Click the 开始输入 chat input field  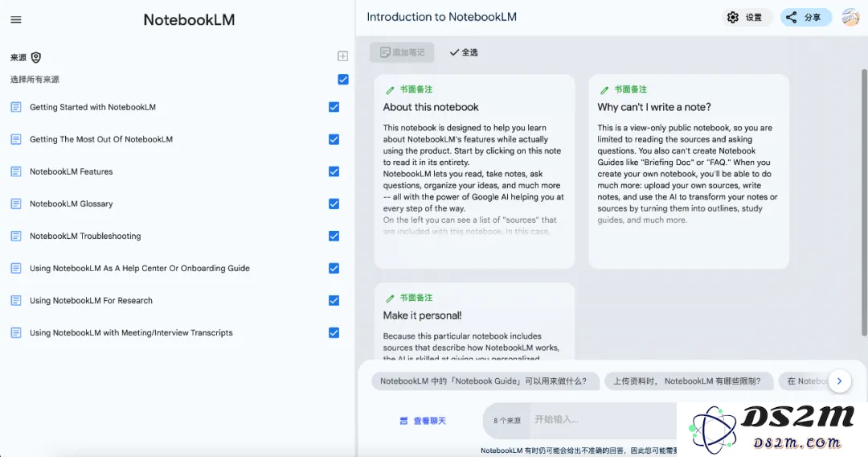(604, 420)
